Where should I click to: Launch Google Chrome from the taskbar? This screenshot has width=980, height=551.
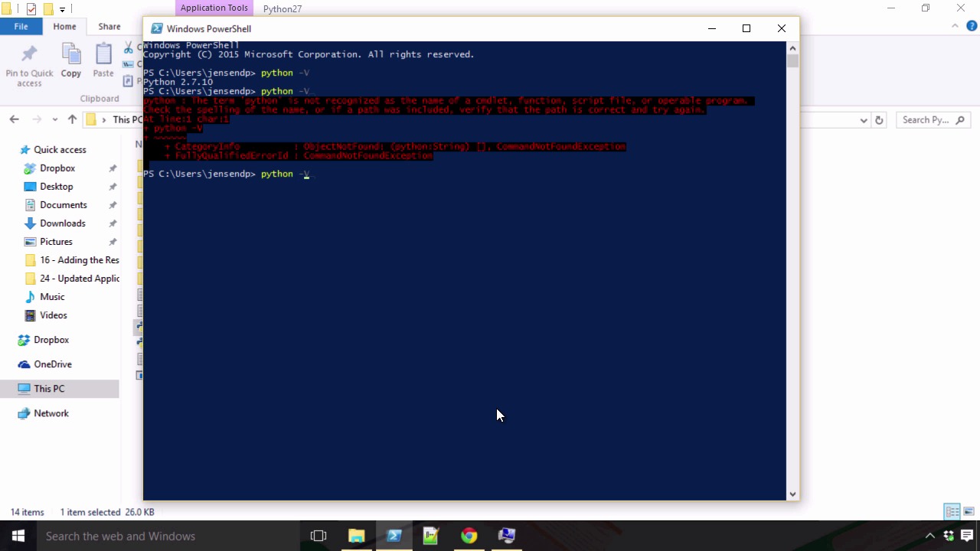click(469, 536)
